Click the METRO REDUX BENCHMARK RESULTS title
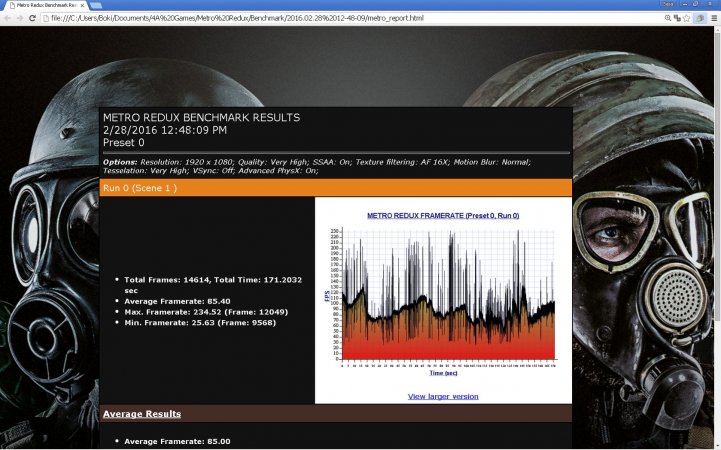Image resolution: width=721 pixels, height=450 pixels. pos(201,118)
